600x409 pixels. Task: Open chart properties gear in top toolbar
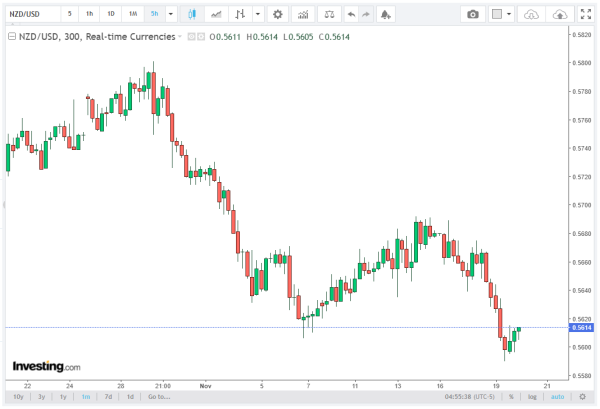pyautogui.click(x=277, y=15)
